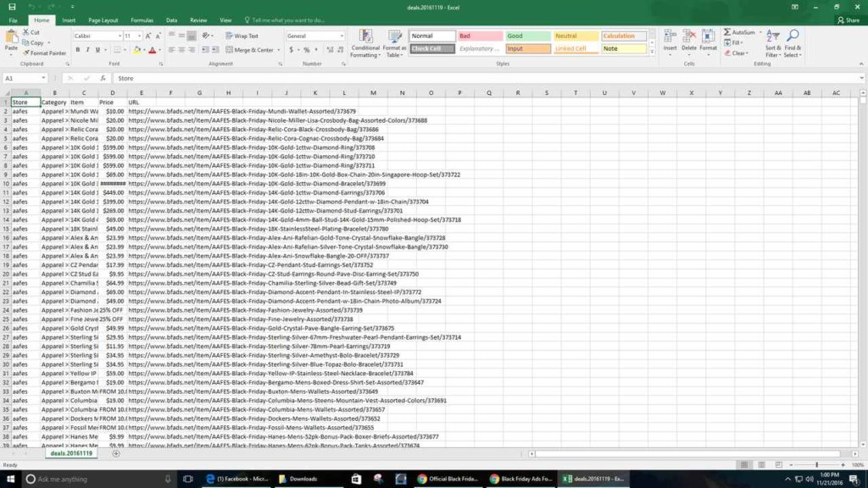868x488 pixels.
Task: Open the File tab
Action: 13,20
